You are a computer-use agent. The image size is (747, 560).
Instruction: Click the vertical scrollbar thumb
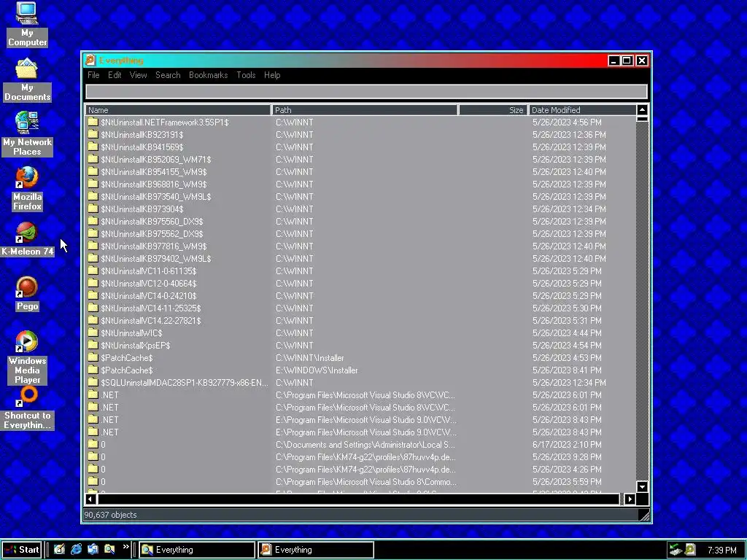point(642,119)
